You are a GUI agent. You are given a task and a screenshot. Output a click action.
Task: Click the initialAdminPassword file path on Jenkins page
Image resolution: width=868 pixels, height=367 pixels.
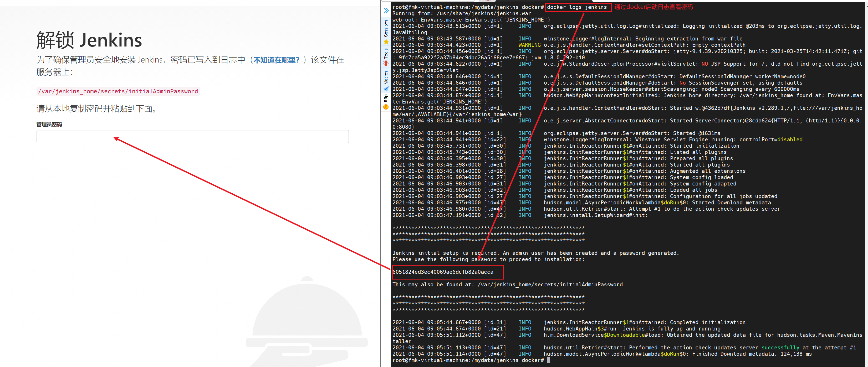[x=118, y=91]
